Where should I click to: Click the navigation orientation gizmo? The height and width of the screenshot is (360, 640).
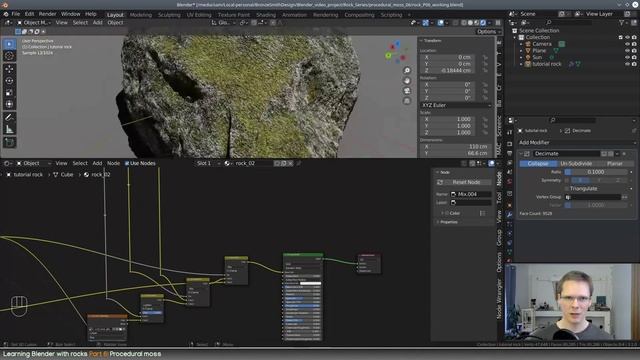pyautogui.click(x=396, y=52)
